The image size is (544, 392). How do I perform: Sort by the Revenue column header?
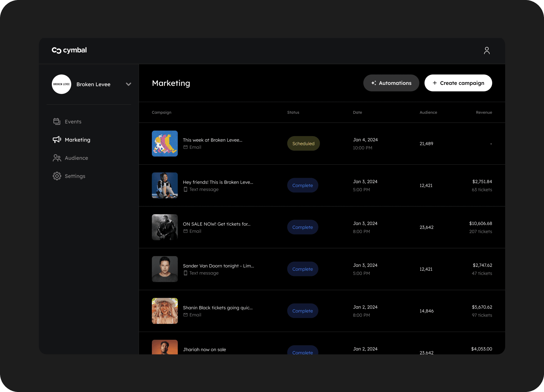click(x=484, y=112)
